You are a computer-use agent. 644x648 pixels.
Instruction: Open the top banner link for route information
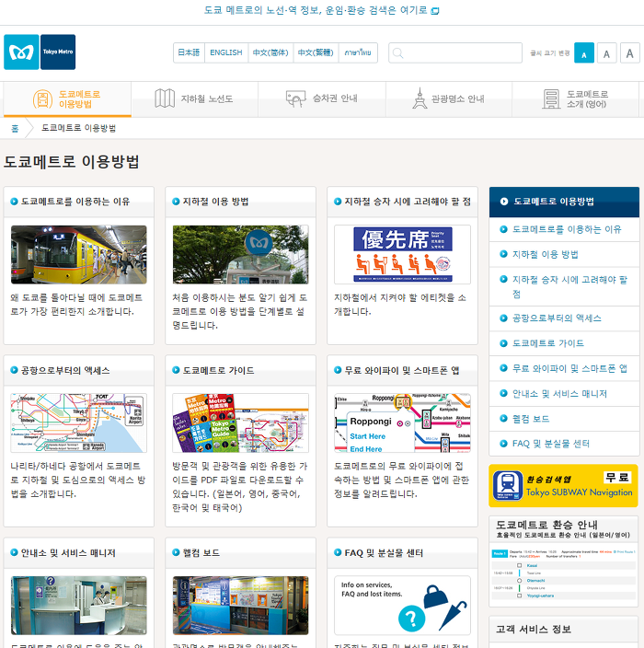pyautogui.click(x=316, y=10)
